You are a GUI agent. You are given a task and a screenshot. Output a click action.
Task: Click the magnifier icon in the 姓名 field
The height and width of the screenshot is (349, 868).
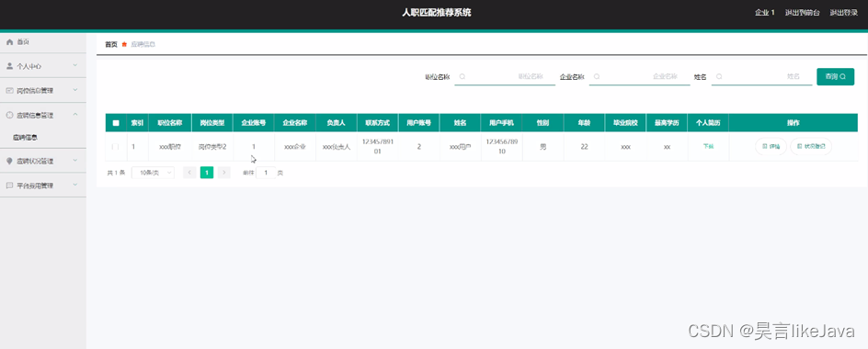pyautogui.click(x=719, y=77)
